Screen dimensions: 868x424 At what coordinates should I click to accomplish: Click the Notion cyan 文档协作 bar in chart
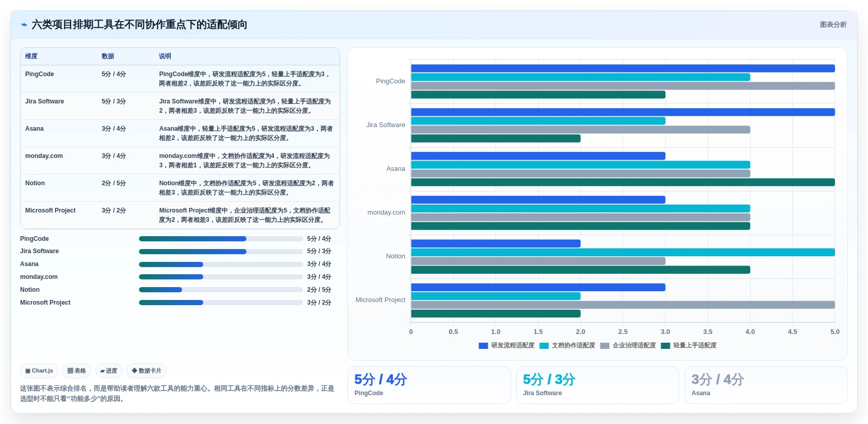pyautogui.click(x=623, y=252)
